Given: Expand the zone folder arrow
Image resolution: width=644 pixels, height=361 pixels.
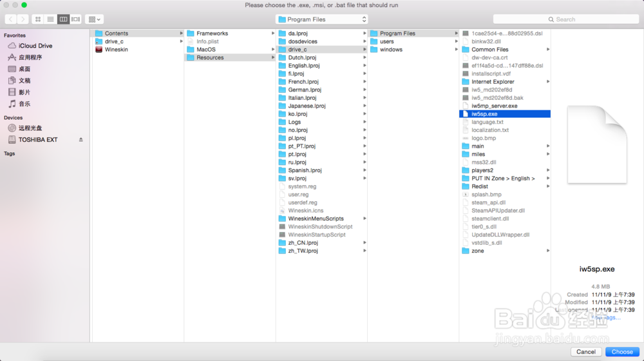Looking at the screenshot, I should point(548,251).
